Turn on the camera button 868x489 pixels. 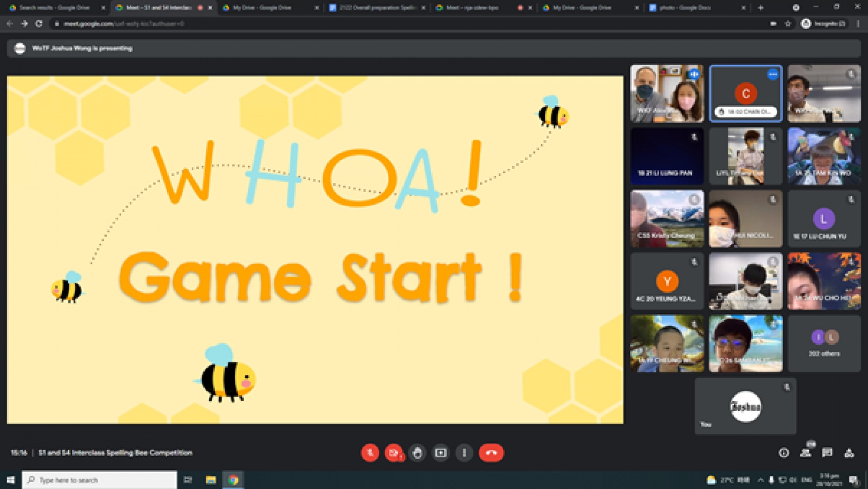tap(394, 453)
